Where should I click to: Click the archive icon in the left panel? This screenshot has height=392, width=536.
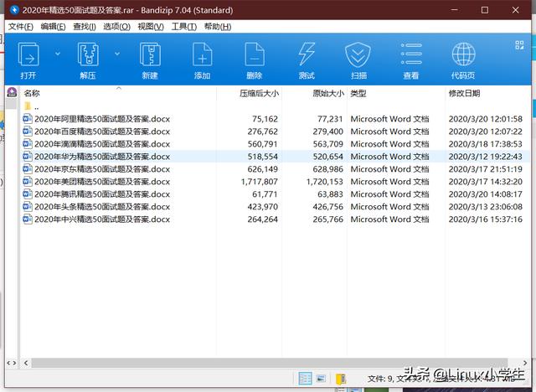pos(12,92)
